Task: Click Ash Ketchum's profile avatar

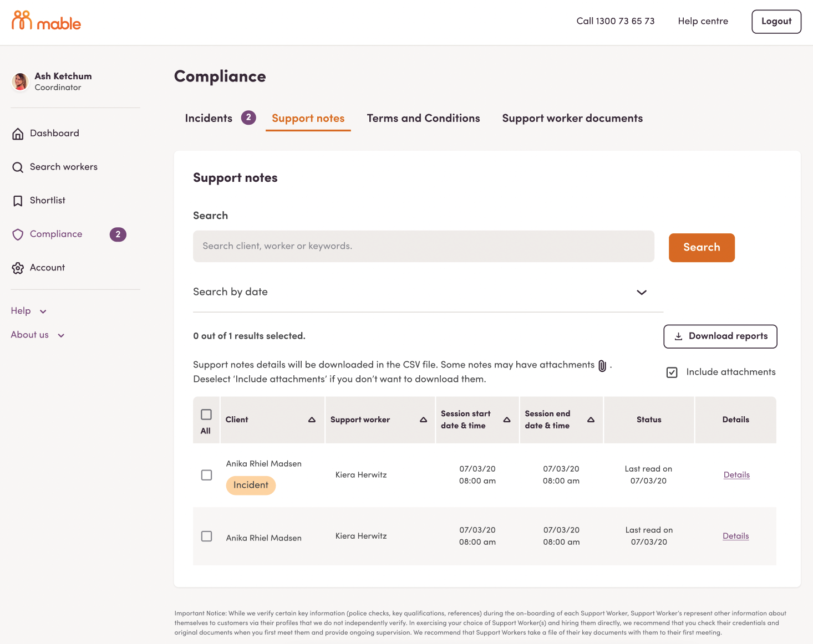Action: (x=20, y=81)
